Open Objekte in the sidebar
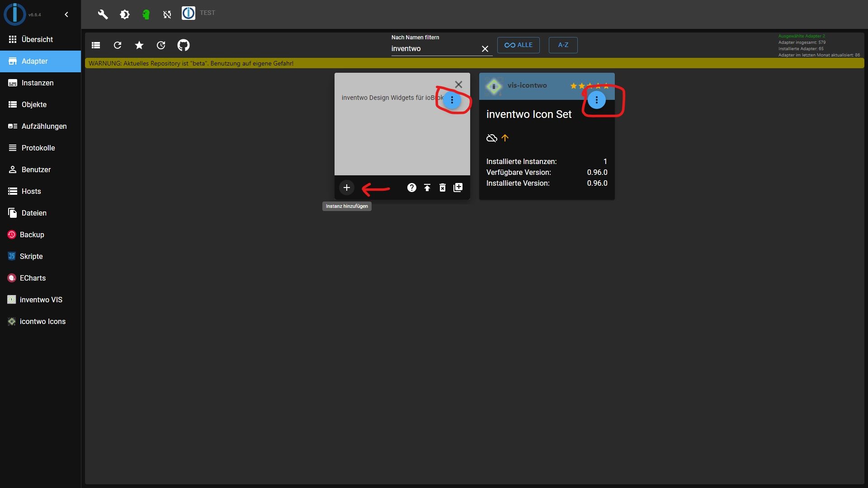The height and width of the screenshot is (488, 868). pyautogui.click(x=40, y=104)
